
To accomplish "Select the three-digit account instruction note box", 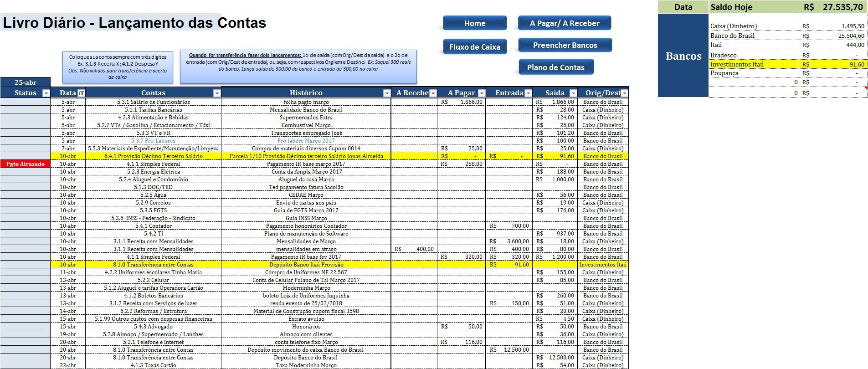I will coord(118,67).
